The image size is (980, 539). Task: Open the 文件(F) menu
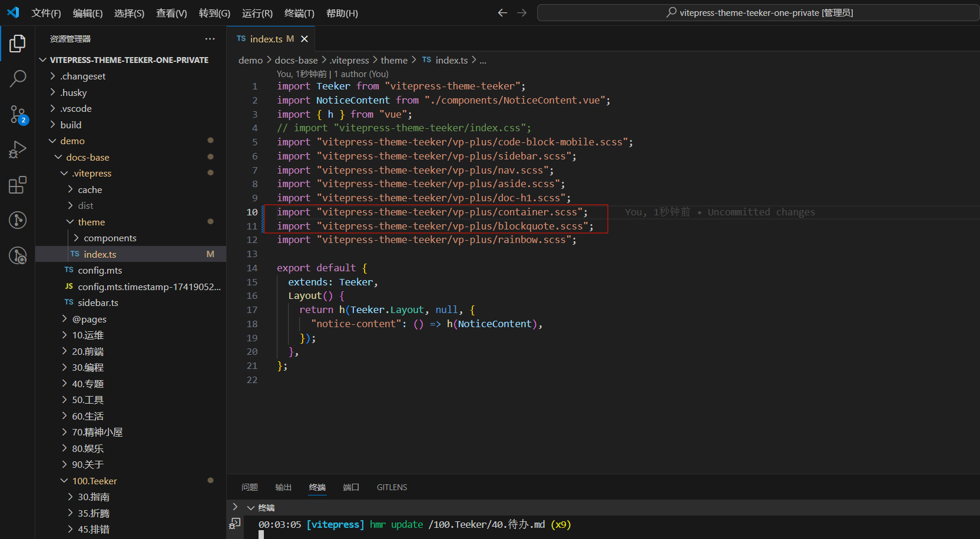pyautogui.click(x=46, y=13)
